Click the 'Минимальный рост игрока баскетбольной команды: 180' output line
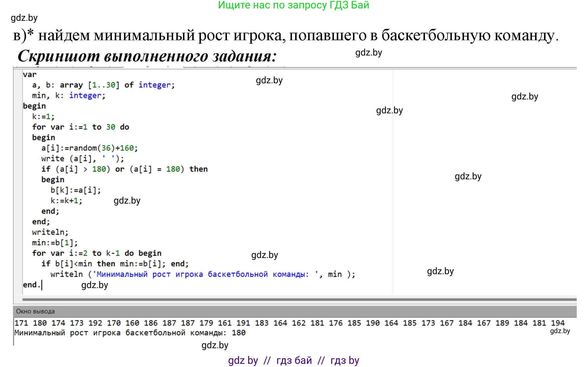 pos(130,333)
